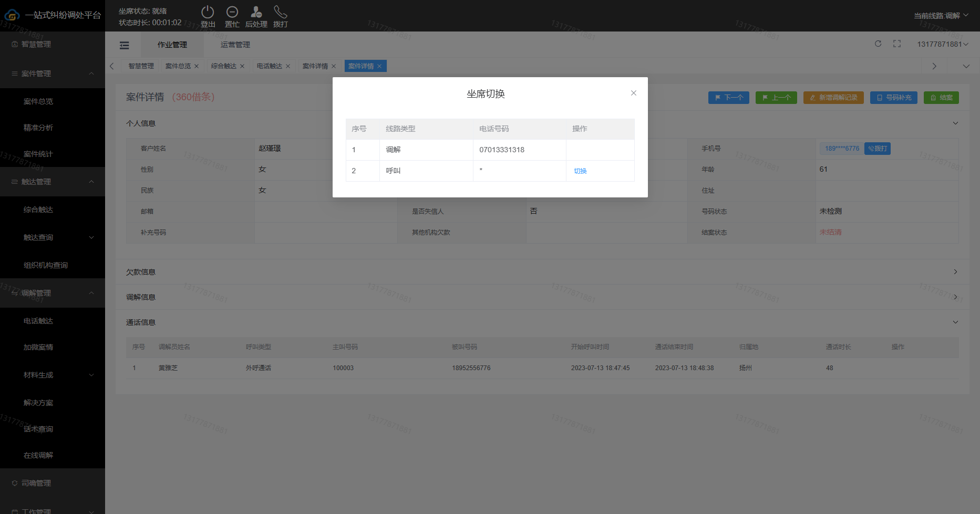Switch to 运营管理 tab
The height and width of the screenshot is (514, 980).
tap(235, 45)
